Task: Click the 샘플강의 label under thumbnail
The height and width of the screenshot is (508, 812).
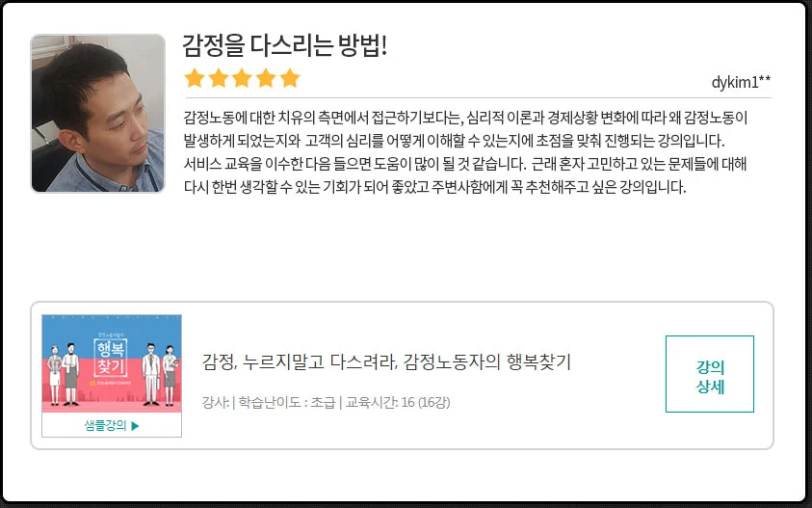Action: click(105, 425)
